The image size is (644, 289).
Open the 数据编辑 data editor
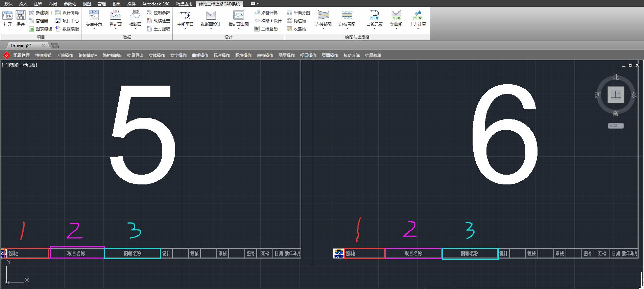coord(67,29)
